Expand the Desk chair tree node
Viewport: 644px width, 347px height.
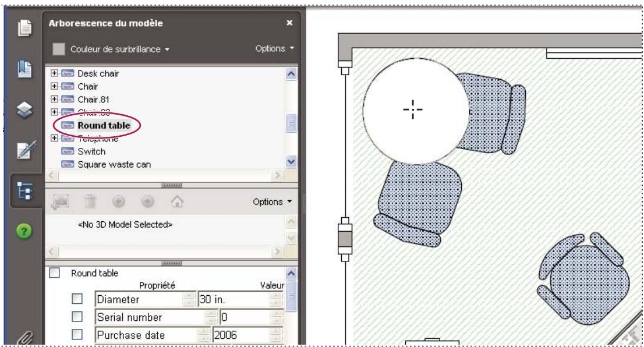55,74
